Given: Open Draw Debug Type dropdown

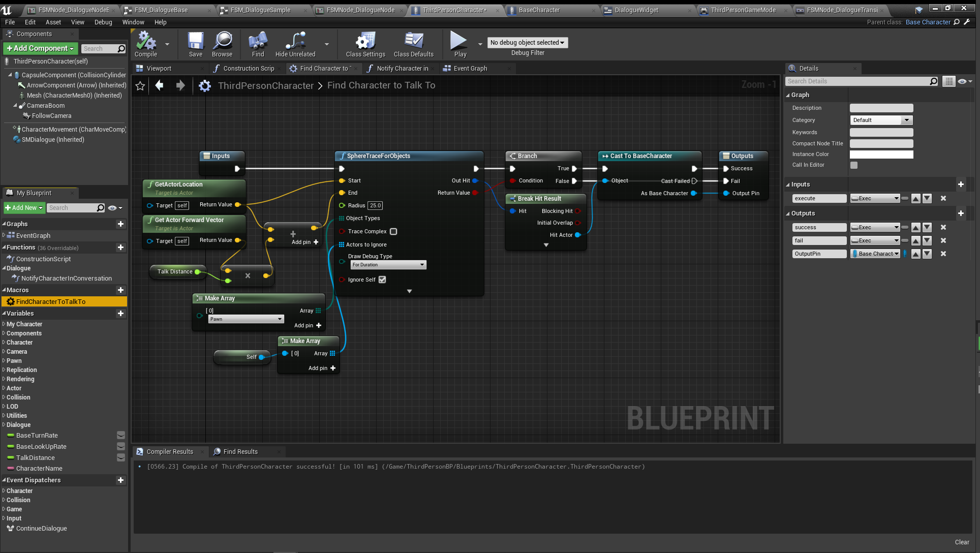Looking at the screenshot, I should click(388, 265).
